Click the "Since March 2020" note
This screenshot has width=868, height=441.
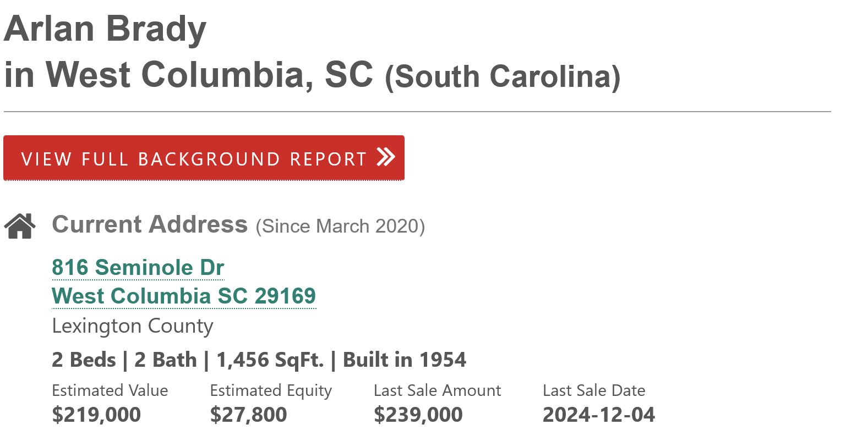pyautogui.click(x=340, y=227)
